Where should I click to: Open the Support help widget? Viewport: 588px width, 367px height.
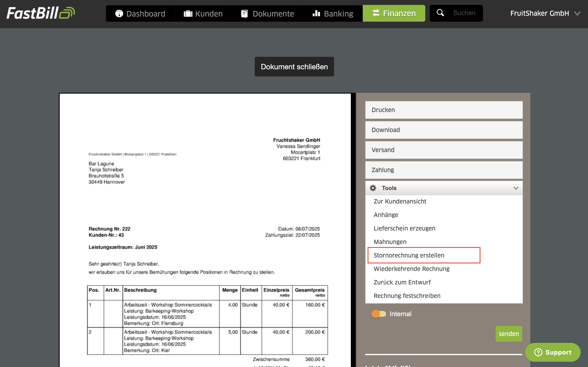[x=553, y=352]
